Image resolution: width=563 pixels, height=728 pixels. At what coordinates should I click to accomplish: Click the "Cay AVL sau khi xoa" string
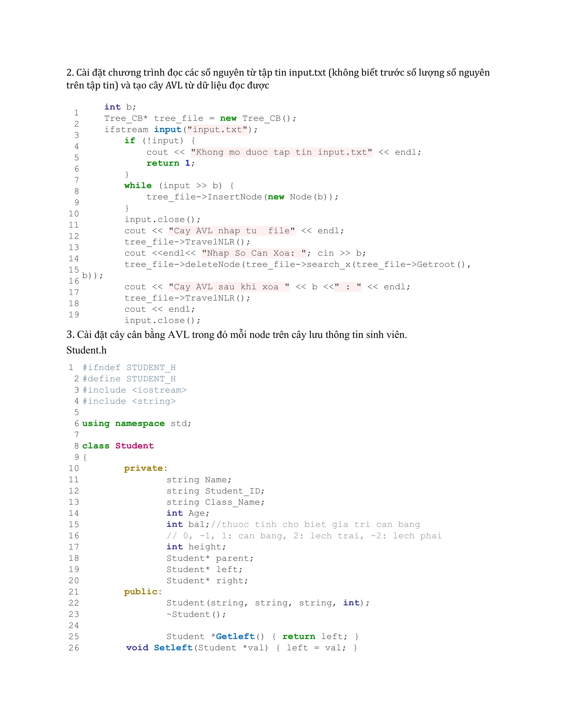click(229, 287)
